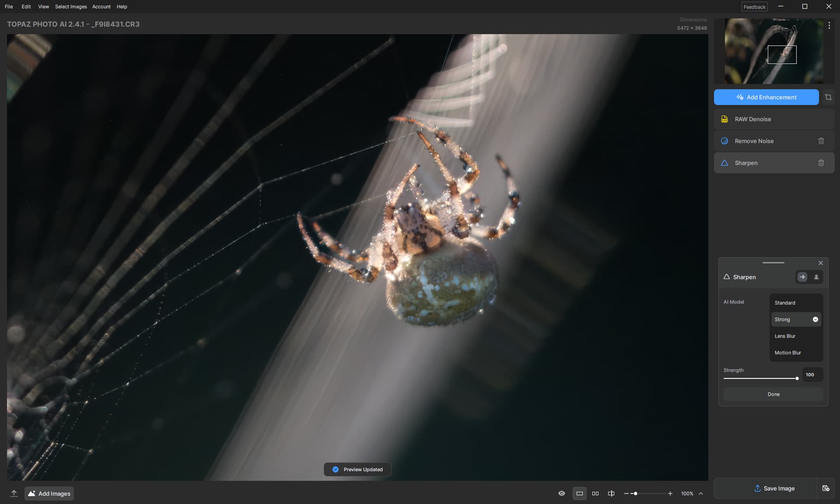The height and width of the screenshot is (504, 840).
Task: Open the Select Images menu
Action: pyautogui.click(x=71, y=7)
